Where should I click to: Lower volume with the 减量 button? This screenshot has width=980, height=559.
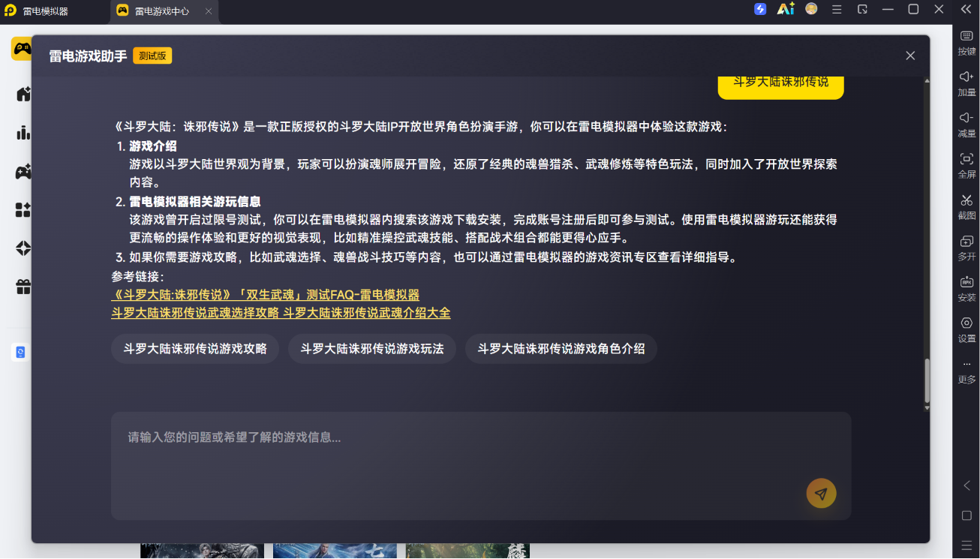966,125
